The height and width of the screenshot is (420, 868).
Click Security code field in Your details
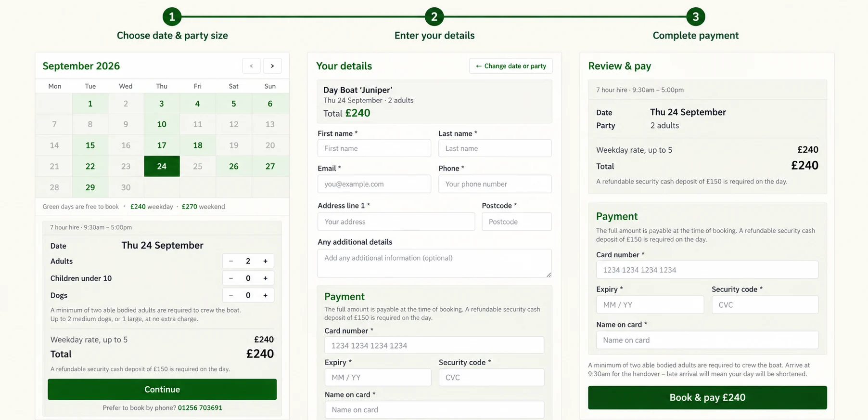[x=491, y=377]
